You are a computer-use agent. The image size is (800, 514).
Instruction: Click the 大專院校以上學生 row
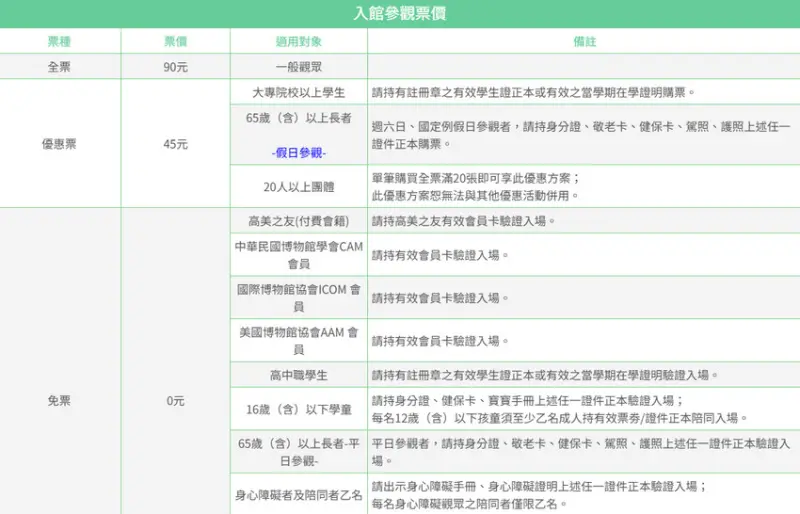pos(298,93)
